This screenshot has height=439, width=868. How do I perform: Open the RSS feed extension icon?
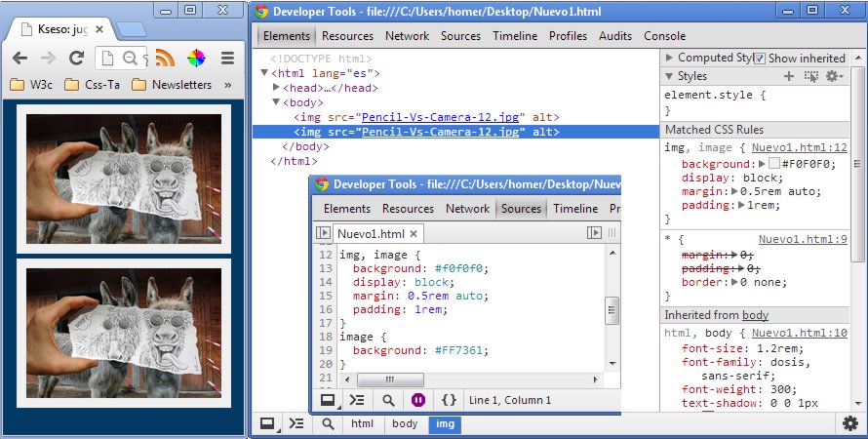(x=165, y=58)
